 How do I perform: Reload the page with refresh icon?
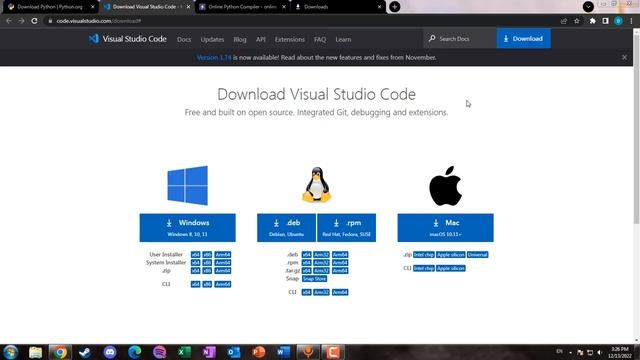point(34,21)
